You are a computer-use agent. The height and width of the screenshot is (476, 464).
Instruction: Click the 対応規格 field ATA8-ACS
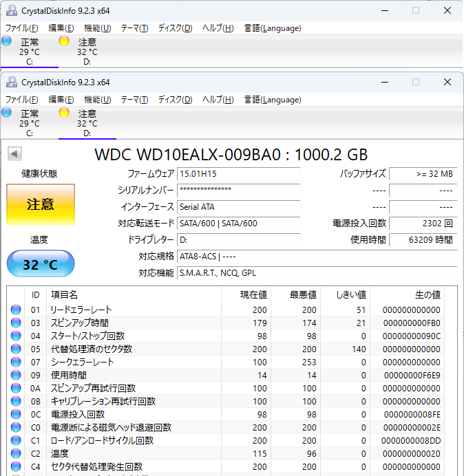(x=317, y=257)
